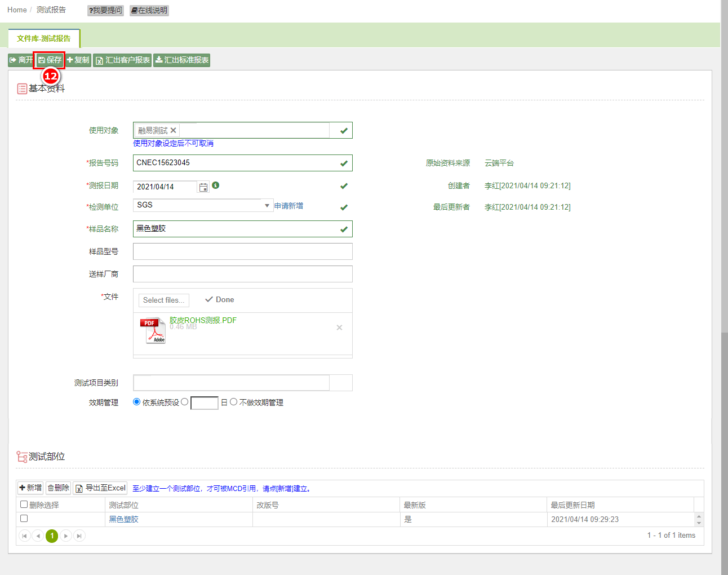Click the 离开 (leave) toolbar button
Viewport: 728px width, 575px height.
(21, 60)
